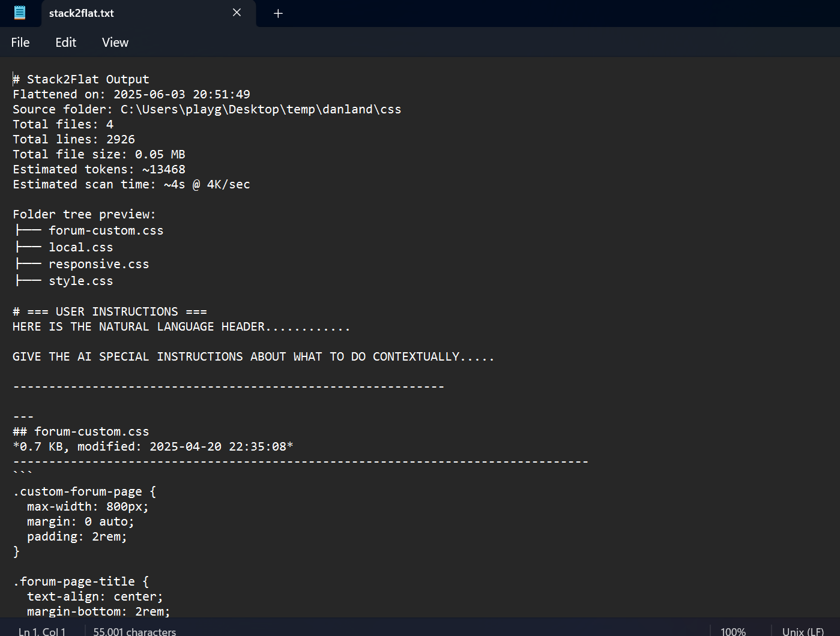Place cursor on the USER INSTRUCTIONS header

[x=110, y=311]
